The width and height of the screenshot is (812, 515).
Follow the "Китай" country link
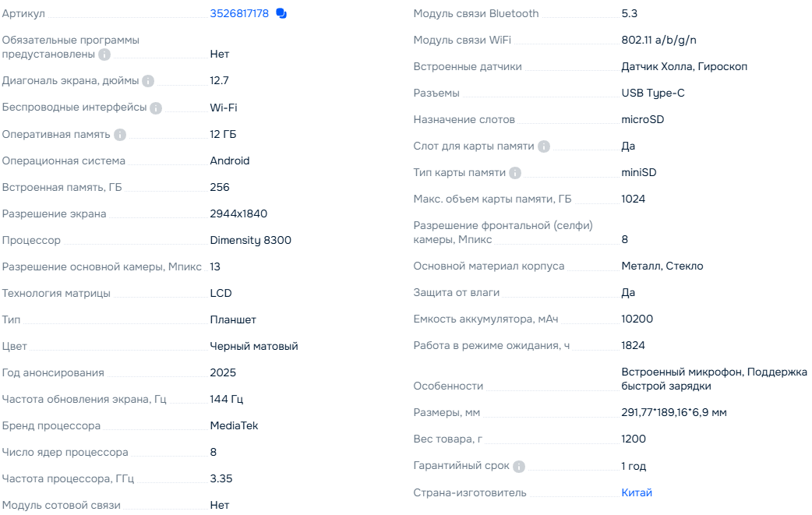(x=637, y=492)
